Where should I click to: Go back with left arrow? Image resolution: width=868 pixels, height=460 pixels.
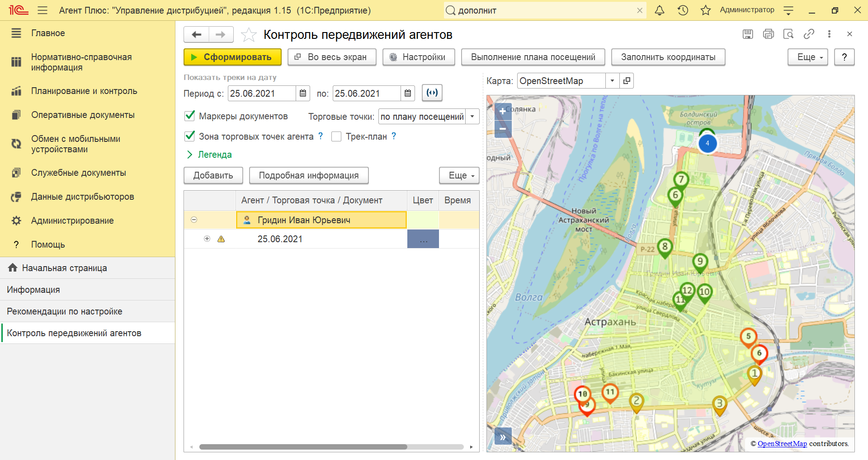[x=196, y=34]
